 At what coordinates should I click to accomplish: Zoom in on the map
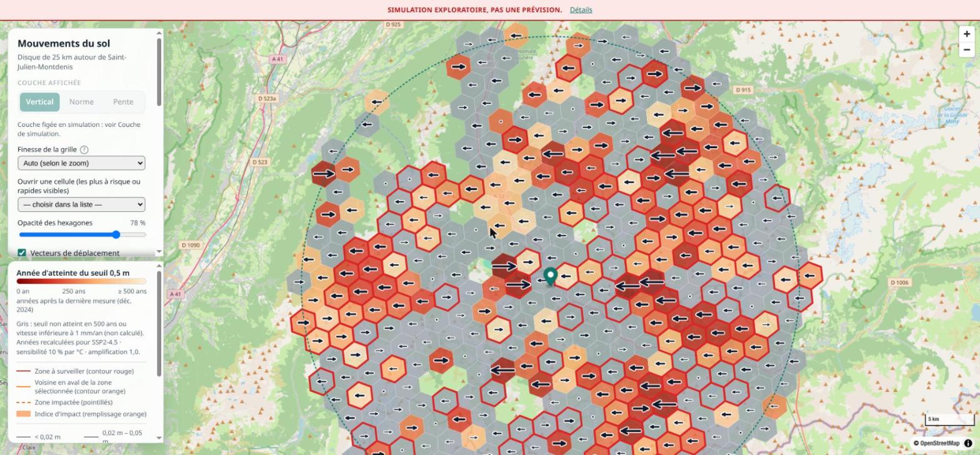pos(967,34)
